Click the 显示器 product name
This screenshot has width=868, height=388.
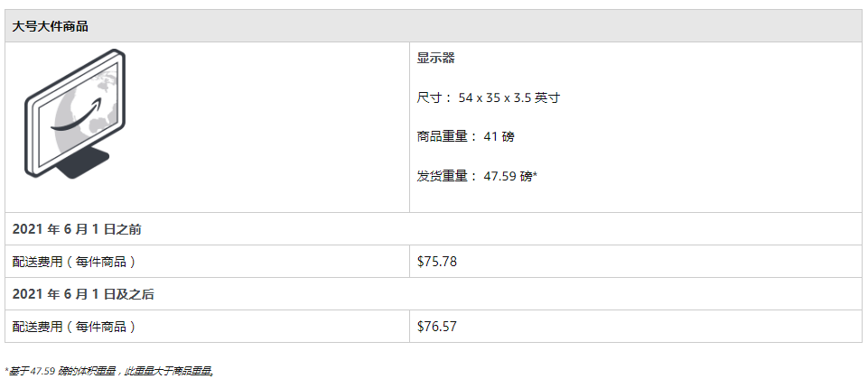click(x=435, y=58)
